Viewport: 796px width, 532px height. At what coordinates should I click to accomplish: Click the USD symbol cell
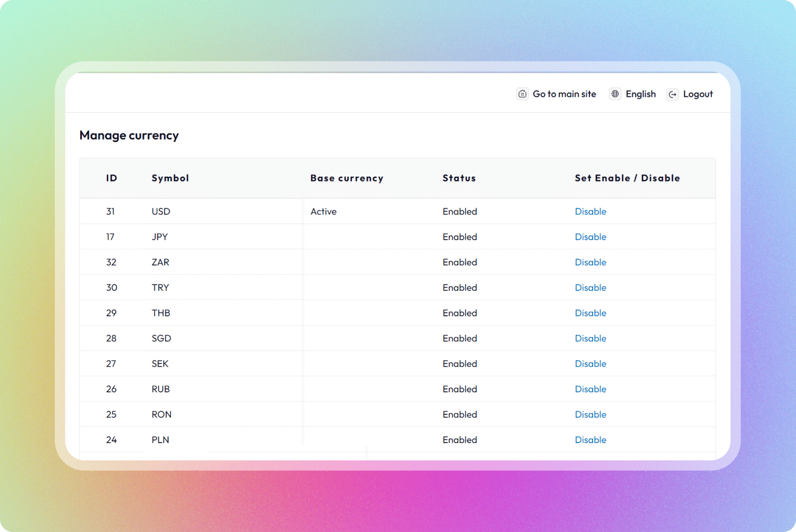pyautogui.click(x=161, y=211)
